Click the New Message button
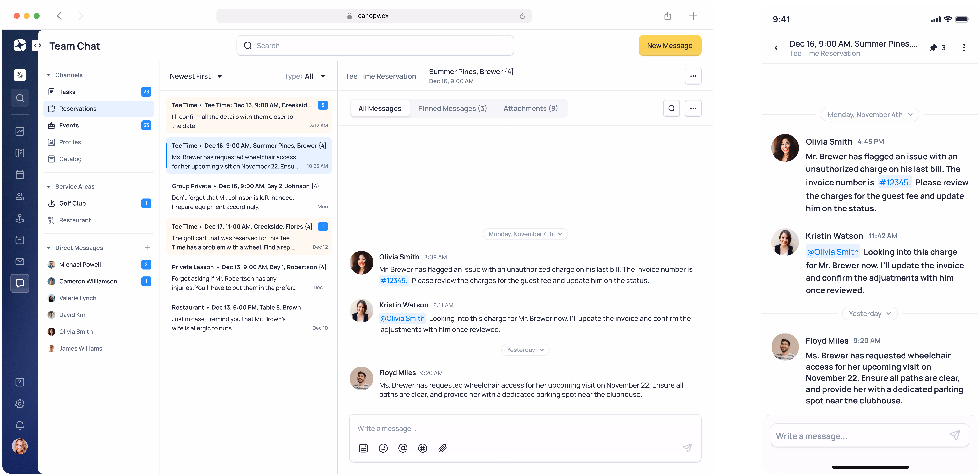This screenshot has height=476, width=980. (670, 46)
